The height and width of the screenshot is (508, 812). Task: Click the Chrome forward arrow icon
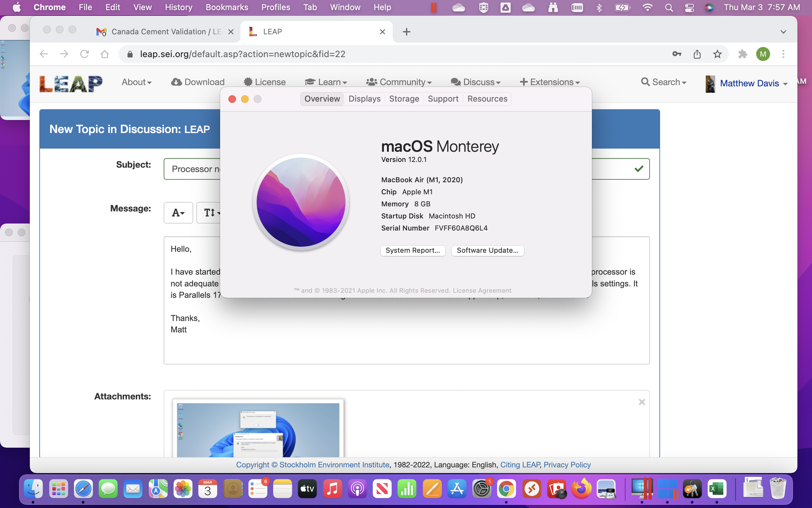tap(64, 54)
